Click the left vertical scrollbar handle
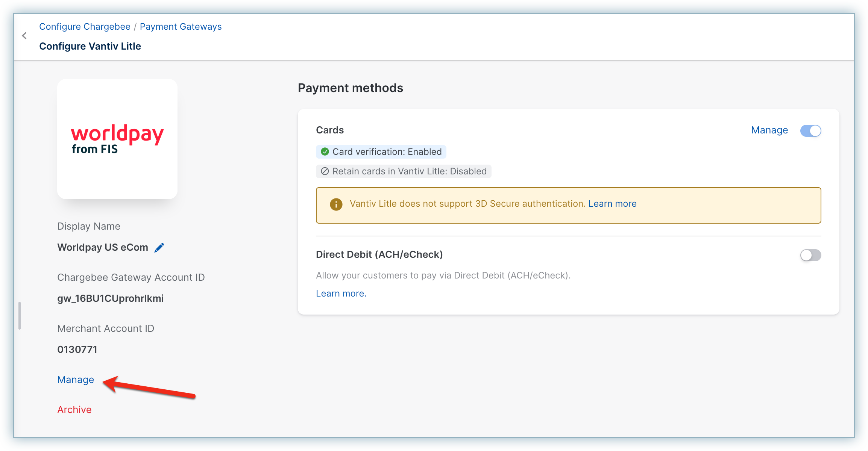Screen dimensions: 868x451 (20, 316)
